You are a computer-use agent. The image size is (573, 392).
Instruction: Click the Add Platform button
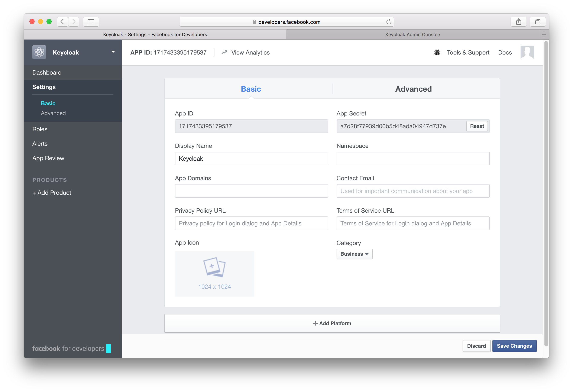pyautogui.click(x=332, y=323)
